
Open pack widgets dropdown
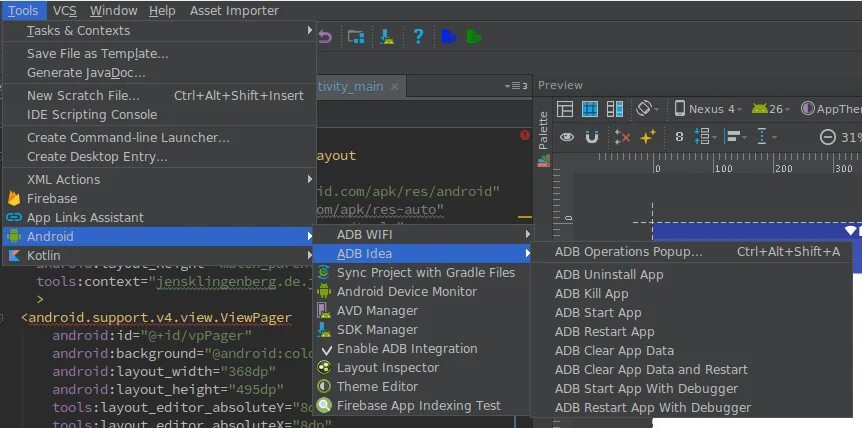coord(704,137)
